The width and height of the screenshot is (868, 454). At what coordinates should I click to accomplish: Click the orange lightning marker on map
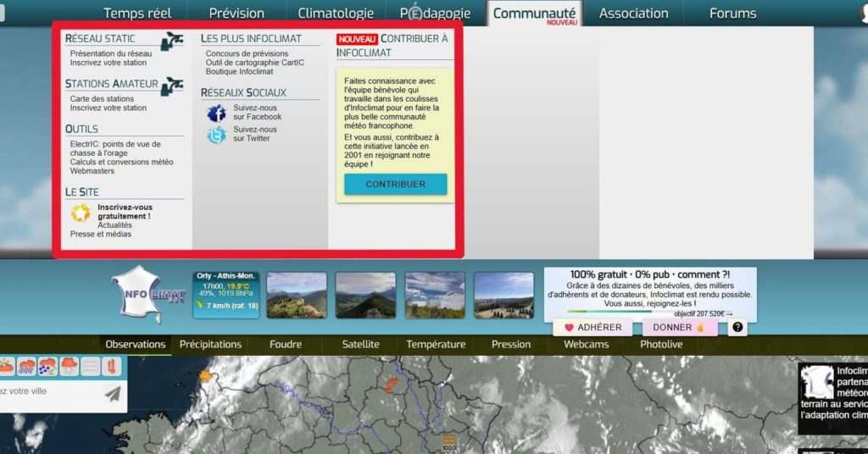coord(391,385)
